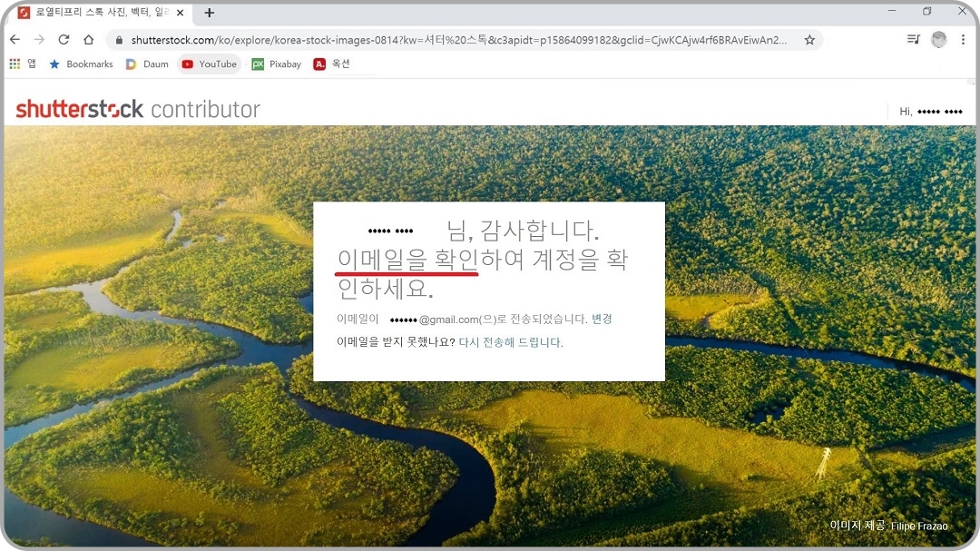This screenshot has height=551, width=980.
Task: Go back to the previous page
Action: point(15,39)
